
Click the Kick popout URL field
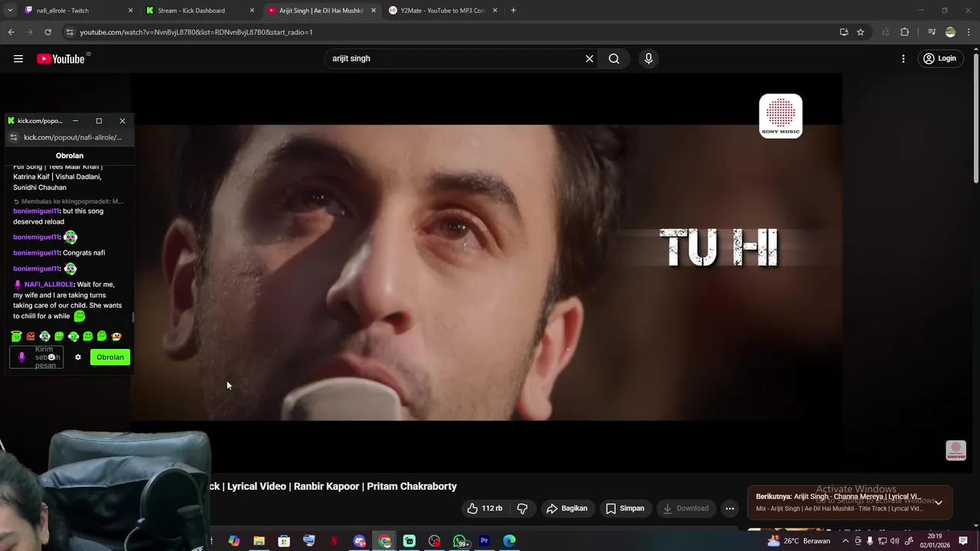(73, 138)
